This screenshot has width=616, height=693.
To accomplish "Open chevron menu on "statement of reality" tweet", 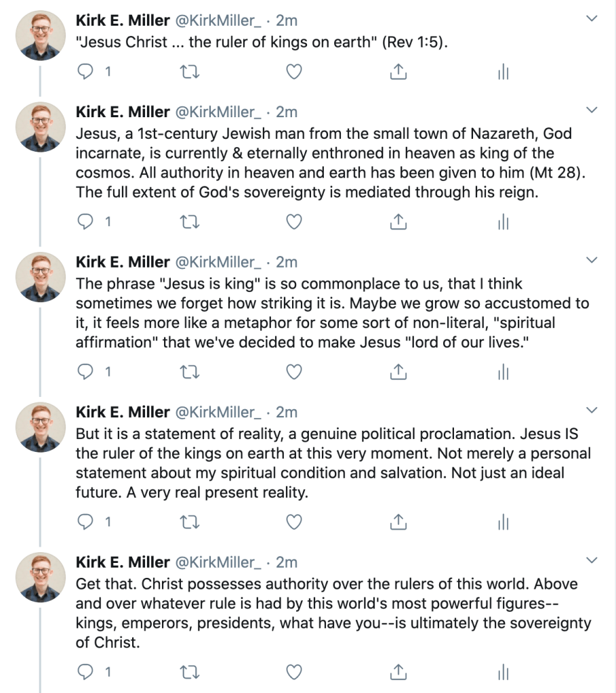I will (x=592, y=410).
